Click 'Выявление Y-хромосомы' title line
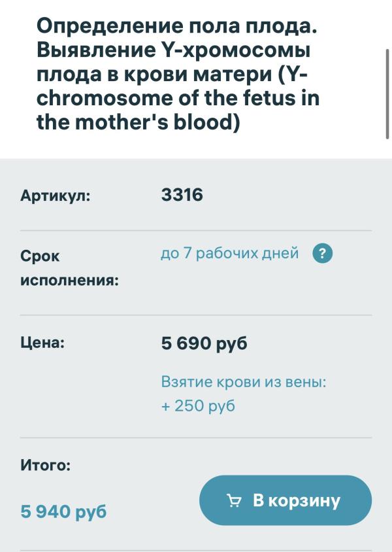The width and height of the screenshot is (392, 552). 173,50
